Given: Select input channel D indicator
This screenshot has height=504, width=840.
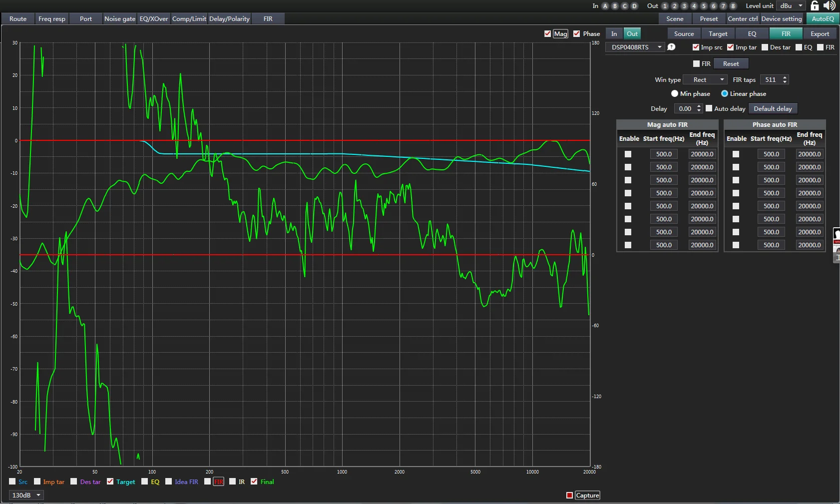Looking at the screenshot, I should pos(634,6).
